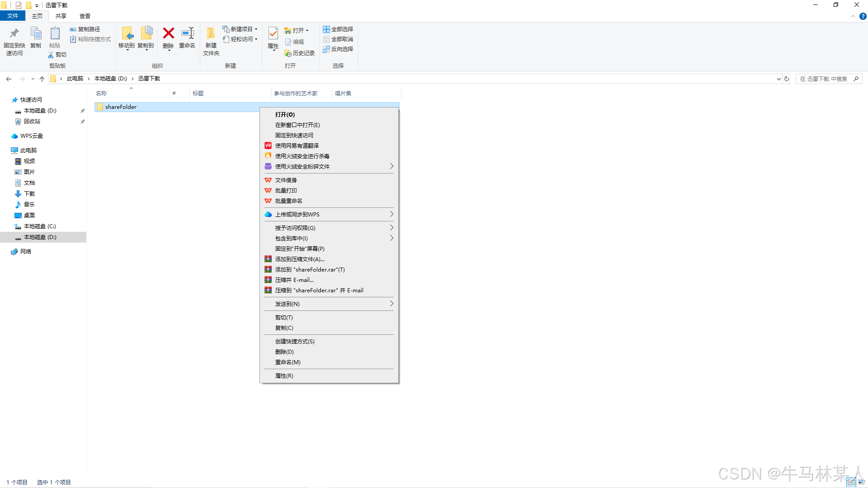The width and height of the screenshot is (868, 488).
Task: Click the search box for 迅雷下载
Action: click(824, 79)
